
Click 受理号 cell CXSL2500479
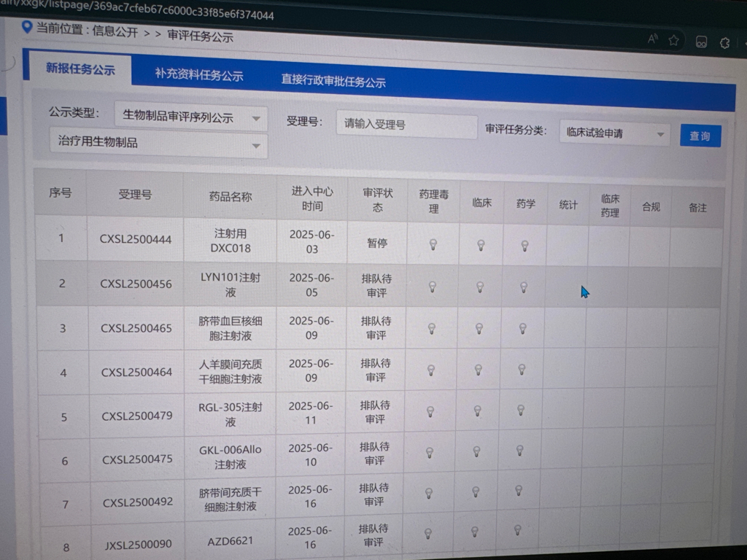tap(137, 416)
